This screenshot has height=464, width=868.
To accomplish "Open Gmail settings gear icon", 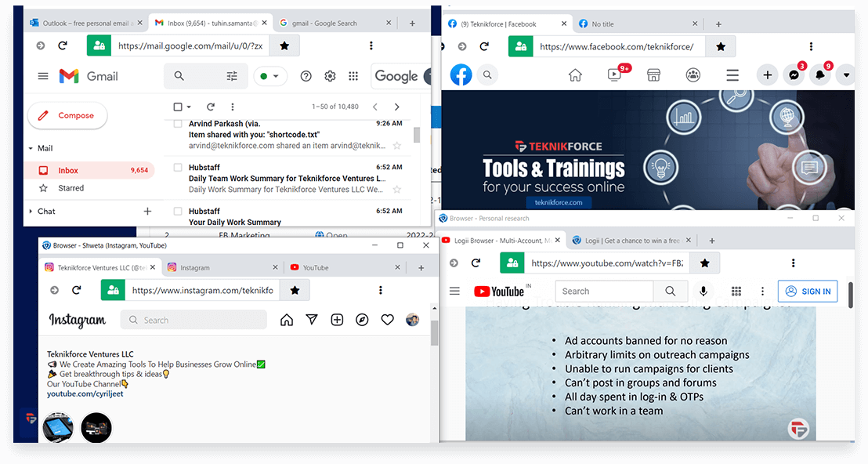I will (330, 76).
